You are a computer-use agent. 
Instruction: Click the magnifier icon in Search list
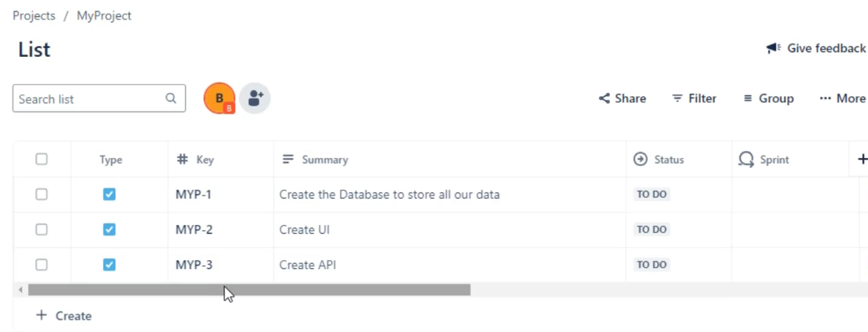click(x=171, y=98)
